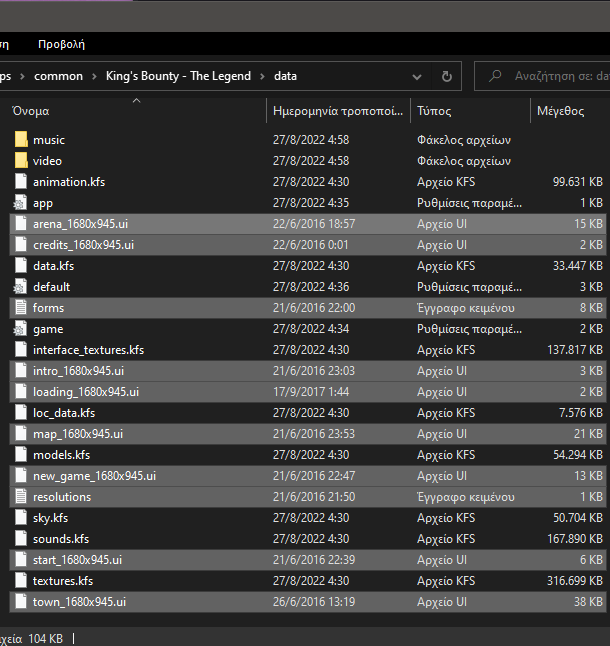The image size is (610, 646).
Task: Select the game configuration file icon
Action: point(20,329)
